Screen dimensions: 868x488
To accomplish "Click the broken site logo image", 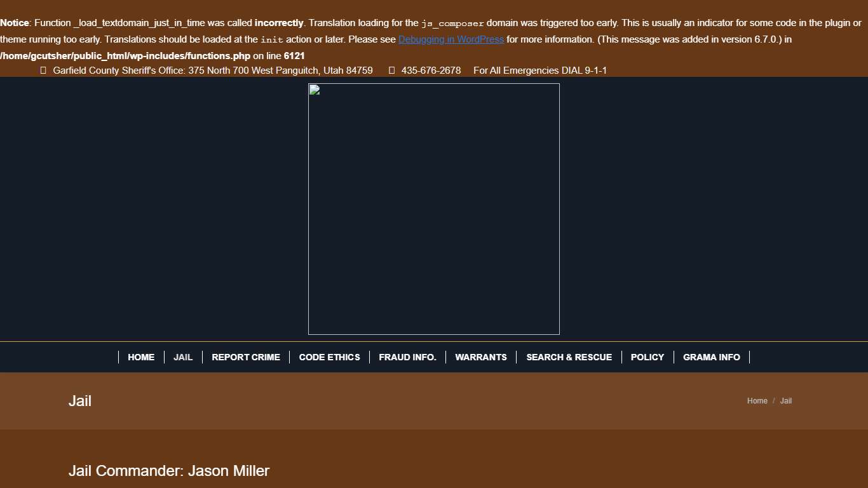I will coord(433,209).
